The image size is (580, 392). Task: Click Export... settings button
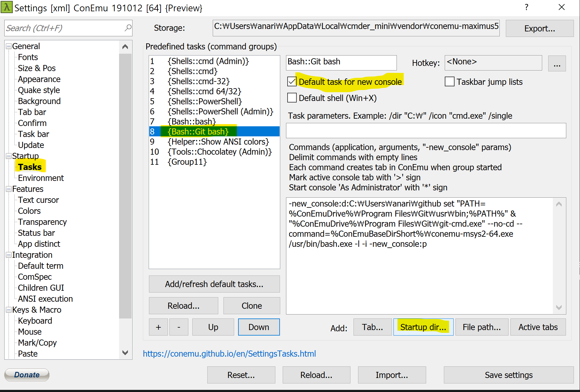[x=539, y=28]
